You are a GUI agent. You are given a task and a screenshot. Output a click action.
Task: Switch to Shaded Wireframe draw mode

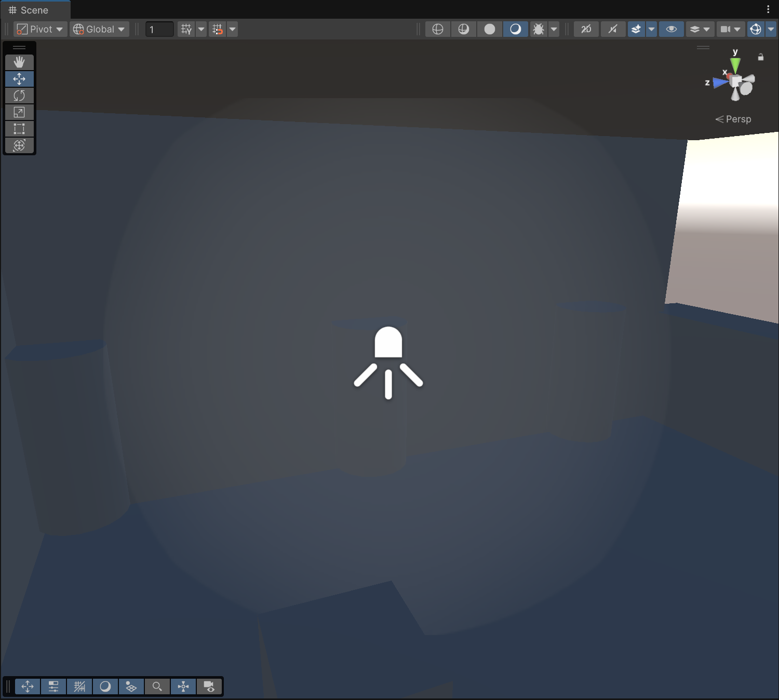(464, 29)
